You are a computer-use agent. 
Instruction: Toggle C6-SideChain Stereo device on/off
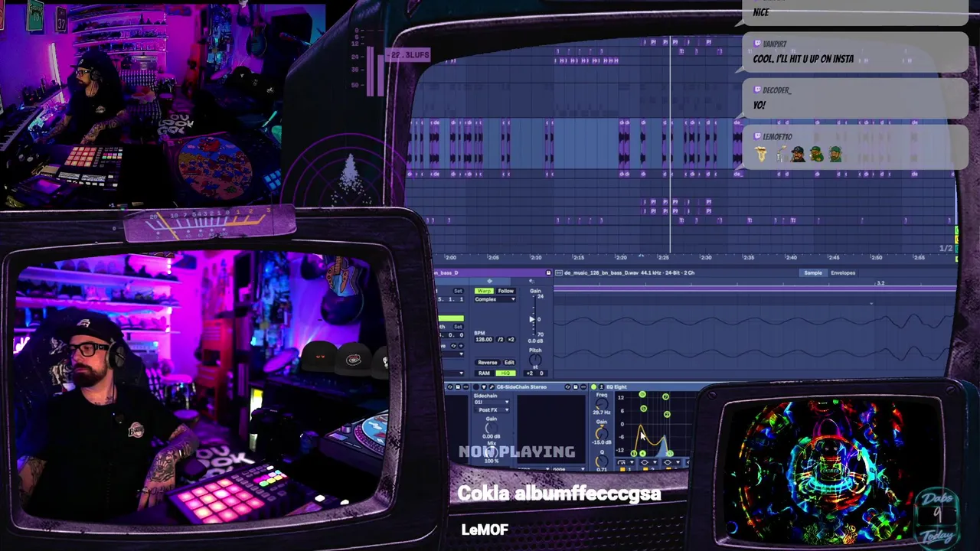coord(476,387)
